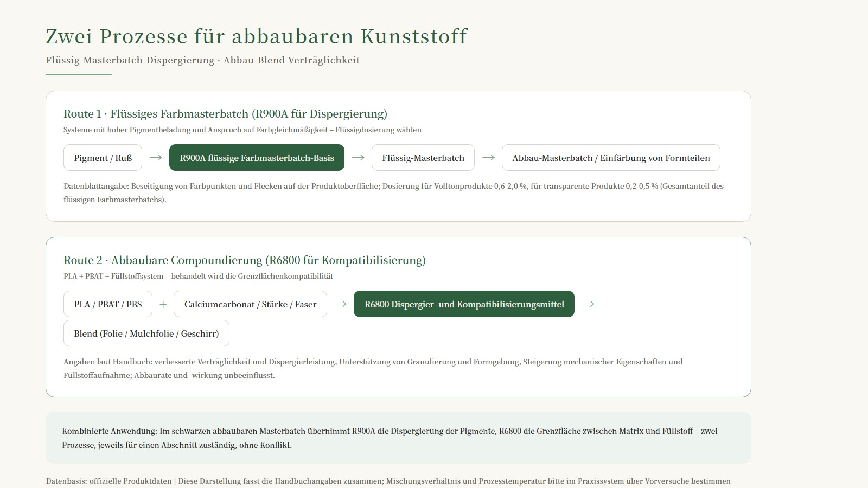Click the arrow after the R6800 box
Viewport: 868px width, 488px height.
coord(588,304)
